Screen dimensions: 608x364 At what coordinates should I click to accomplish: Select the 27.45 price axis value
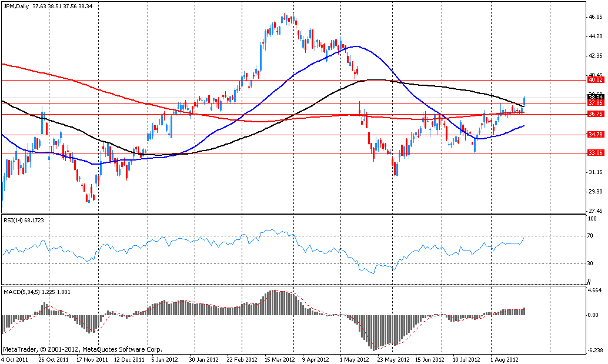(x=596, y=211)
